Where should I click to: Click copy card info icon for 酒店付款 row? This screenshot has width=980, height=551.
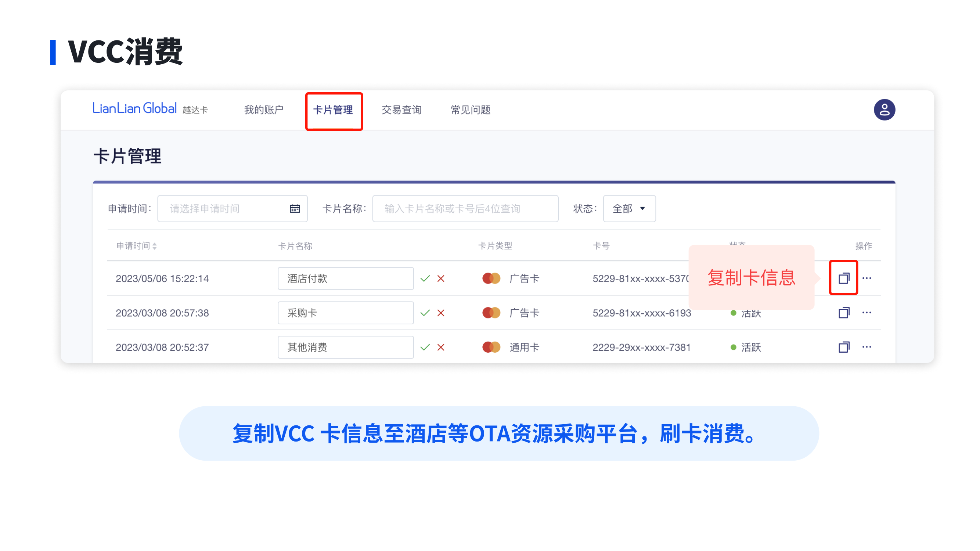point(843,278)
